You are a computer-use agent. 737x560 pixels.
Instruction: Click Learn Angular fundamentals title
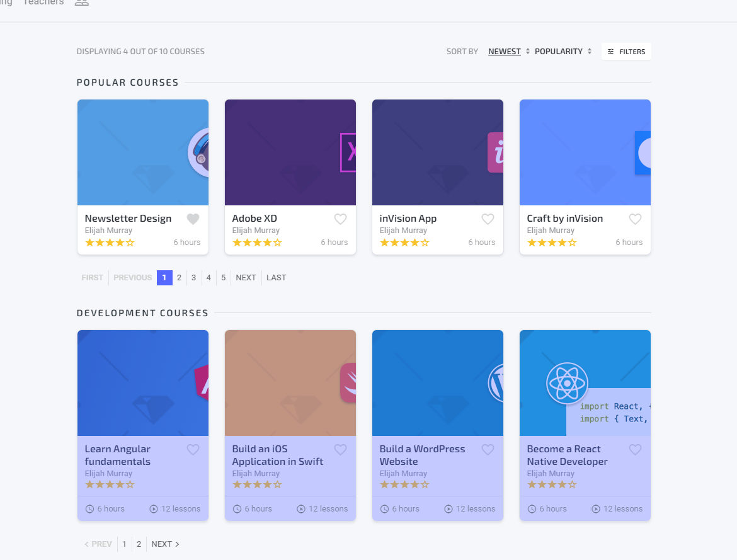click(x=118, y=455)
